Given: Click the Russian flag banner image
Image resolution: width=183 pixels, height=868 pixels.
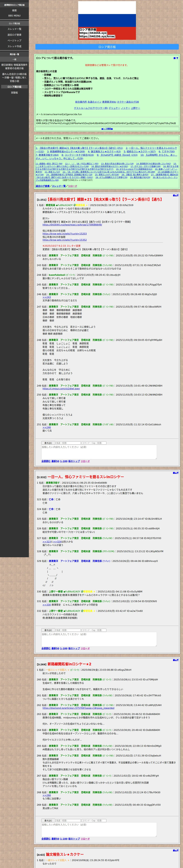Looking at the screenshot, I should (107, 20).
